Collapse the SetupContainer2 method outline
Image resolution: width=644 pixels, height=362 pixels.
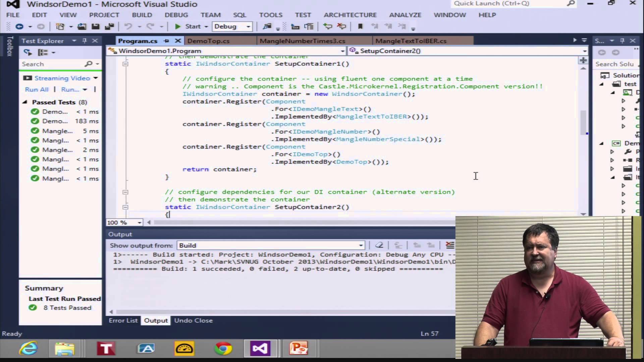125,207
